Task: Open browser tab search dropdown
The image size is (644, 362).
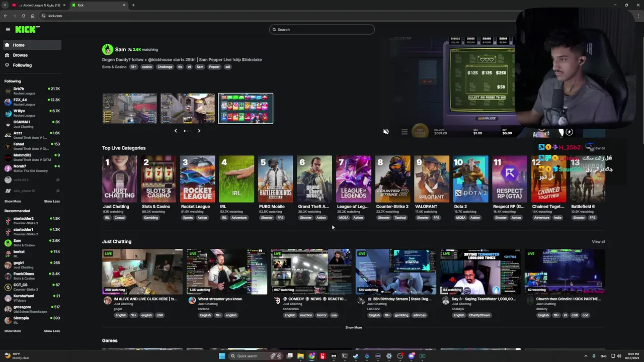Action: click(x=5, y=5)
